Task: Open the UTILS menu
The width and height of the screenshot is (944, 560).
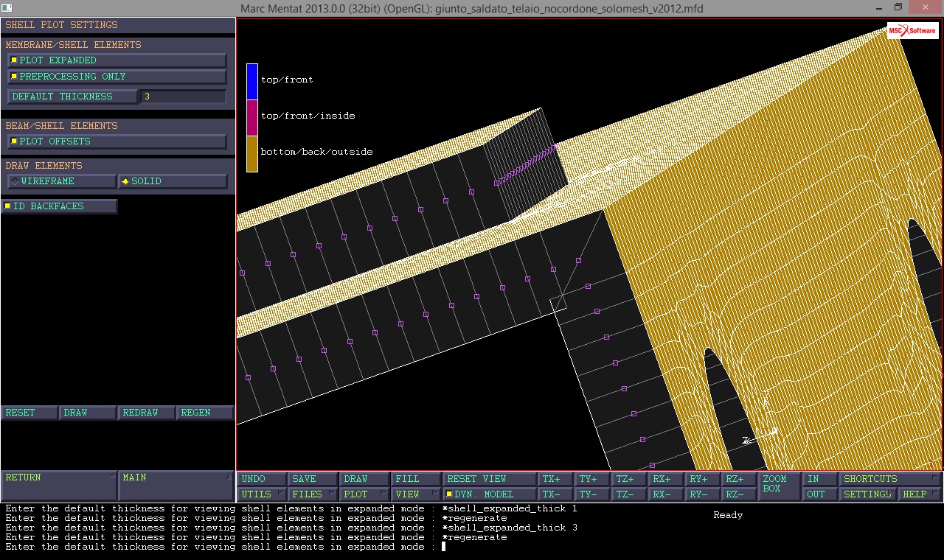Action: coord(262,494)
